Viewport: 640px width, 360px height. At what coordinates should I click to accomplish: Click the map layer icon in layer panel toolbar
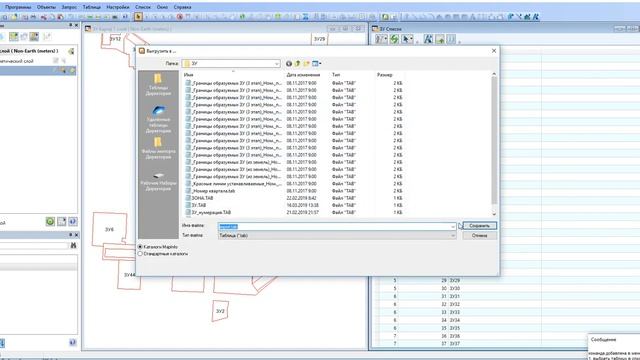tap(14, 37)
